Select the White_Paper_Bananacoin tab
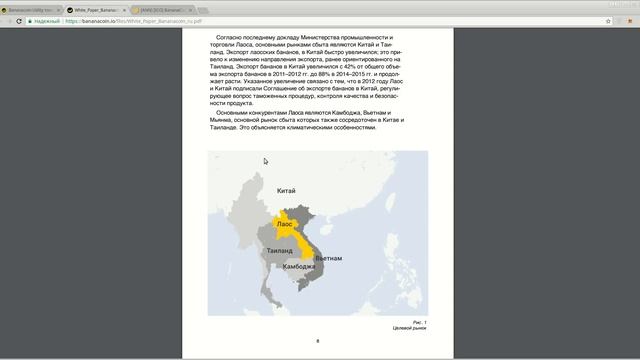This screenshot has width=640, height=360. point(95,10)
